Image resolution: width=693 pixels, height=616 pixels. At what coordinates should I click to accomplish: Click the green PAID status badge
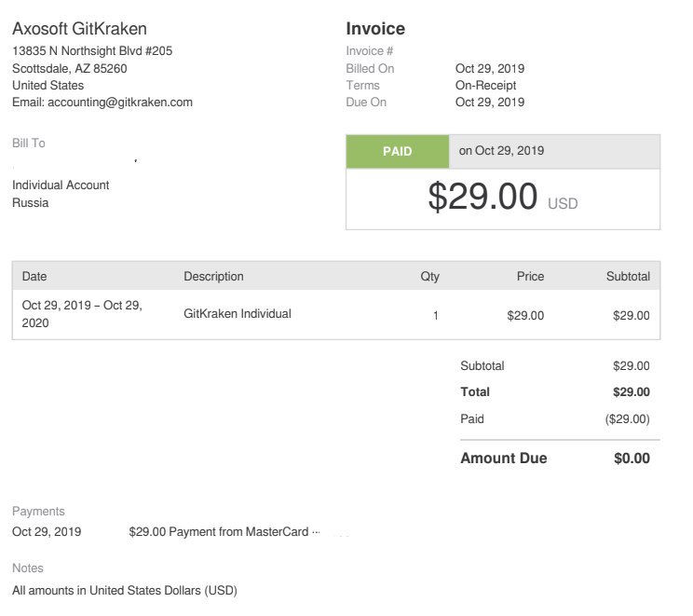pyautogui.click(x=398, y=152)
